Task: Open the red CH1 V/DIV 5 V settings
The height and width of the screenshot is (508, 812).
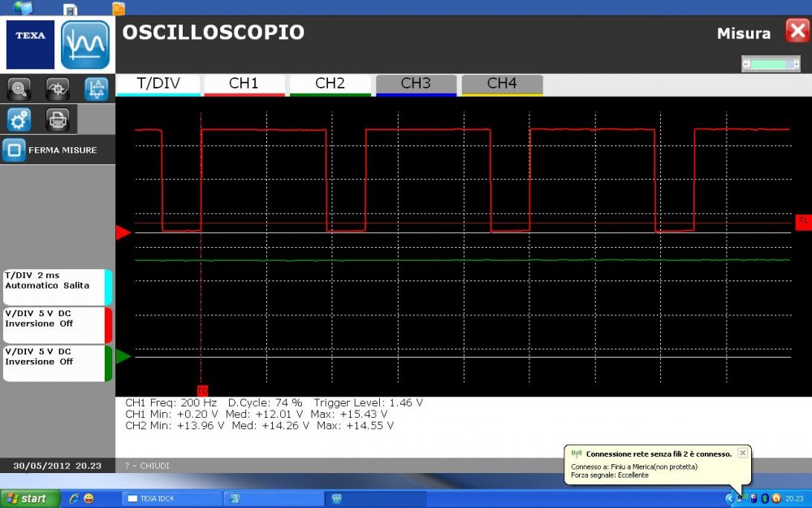Action: [x=57, y=324]
